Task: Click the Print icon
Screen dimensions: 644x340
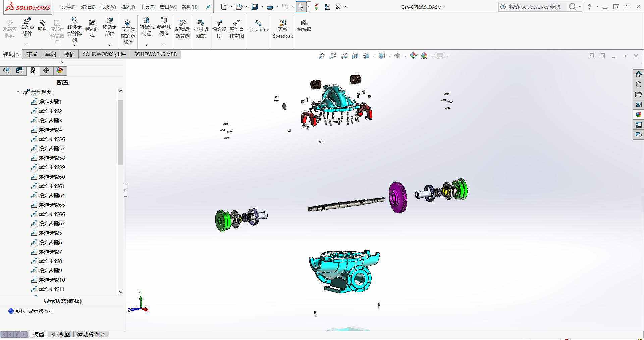Action: click(270, 7)
